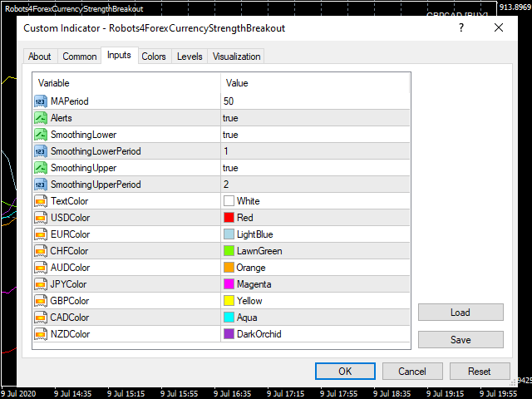This screenshot has height=399, width=532.
Task: Switch to the Visualization tab
Action: point(236,57)
